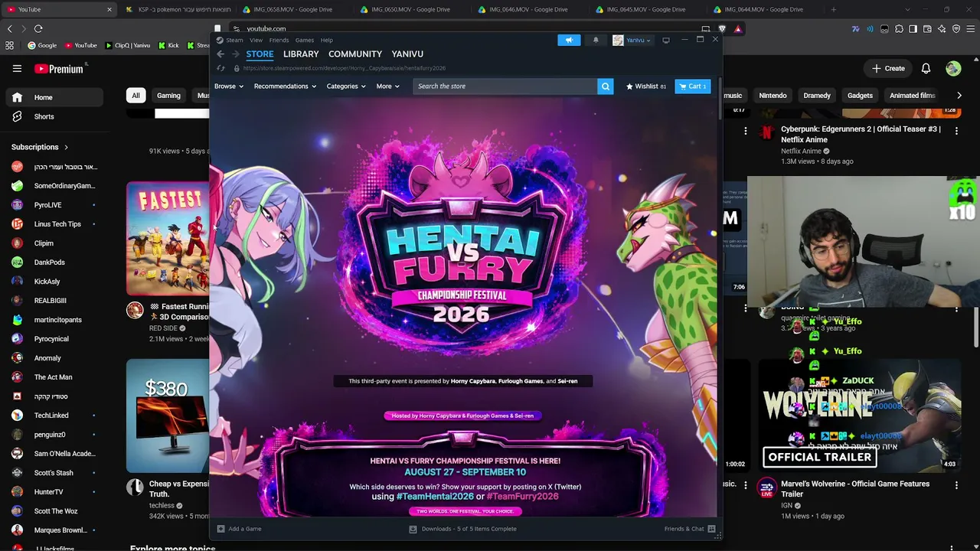Click YouTube Create button

point(888,68)
